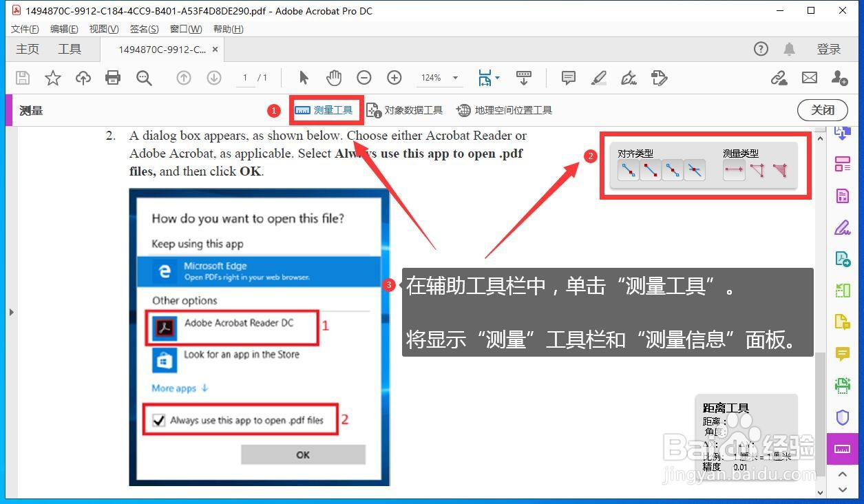
Task: Open the Protect shield sidebar tool
Action: pyautogui.click(x=843, y=417)
